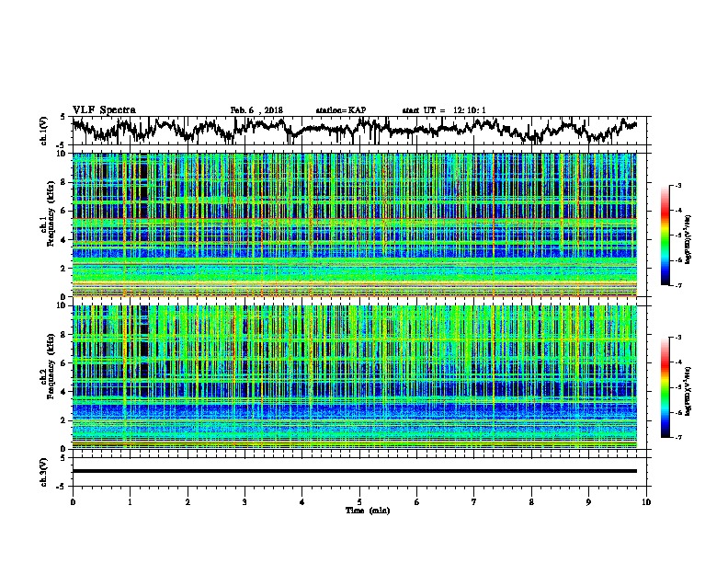Click the "-7" value on ch.2 colorbar
728x563 pixels.
(677, 437)
